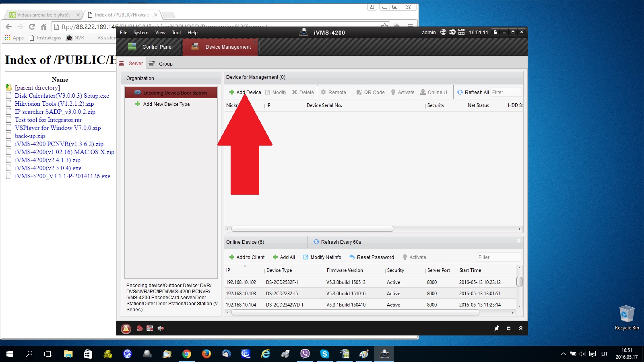Open the Recycle Bin on the desktop

click(x=627, y=318)
